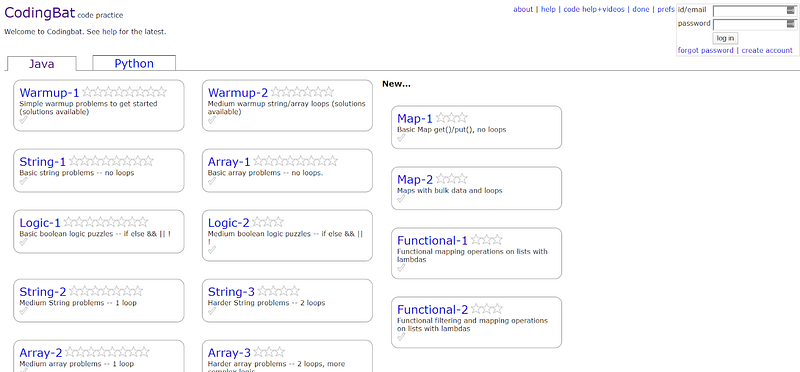The width and height of the screenshot is (800, 372).
Task: Click the checkmark icon in Map-1 box
Action: click(x=401, y=138)
